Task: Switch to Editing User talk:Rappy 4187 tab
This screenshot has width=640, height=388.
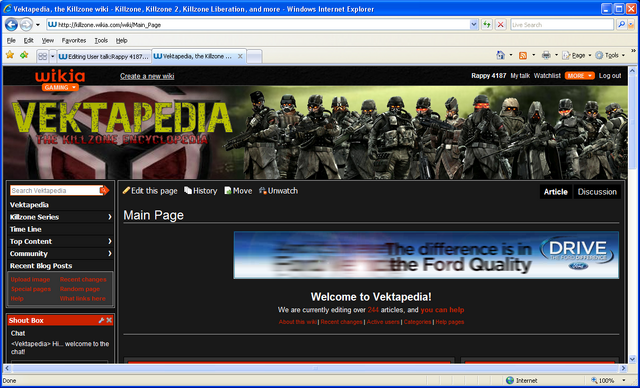Action: 104,57
